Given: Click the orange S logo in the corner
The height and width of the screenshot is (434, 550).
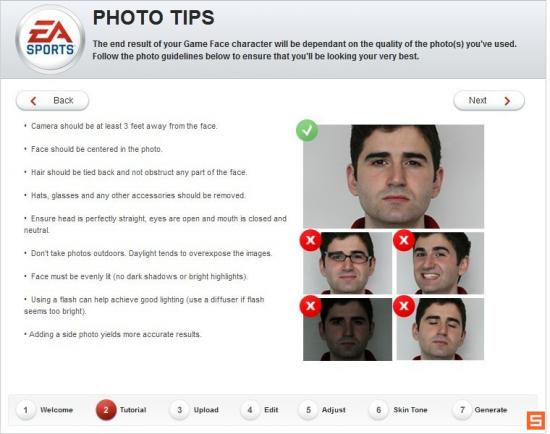Looking at the screenshot, I should pyautogui.click(x=536, y=420).
